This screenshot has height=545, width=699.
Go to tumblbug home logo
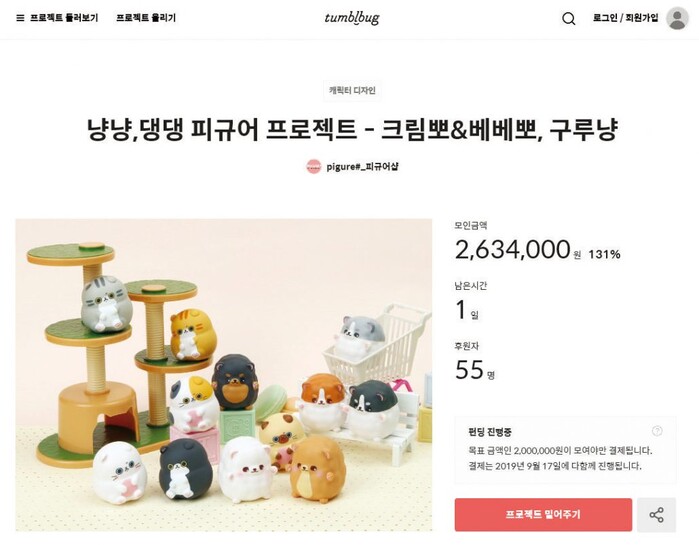(x=352, y=18)
